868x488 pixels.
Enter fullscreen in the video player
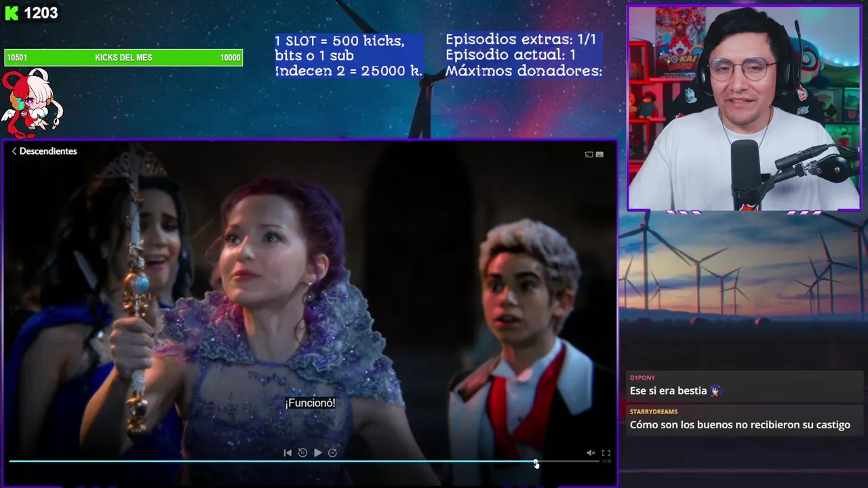pos(606,453)
